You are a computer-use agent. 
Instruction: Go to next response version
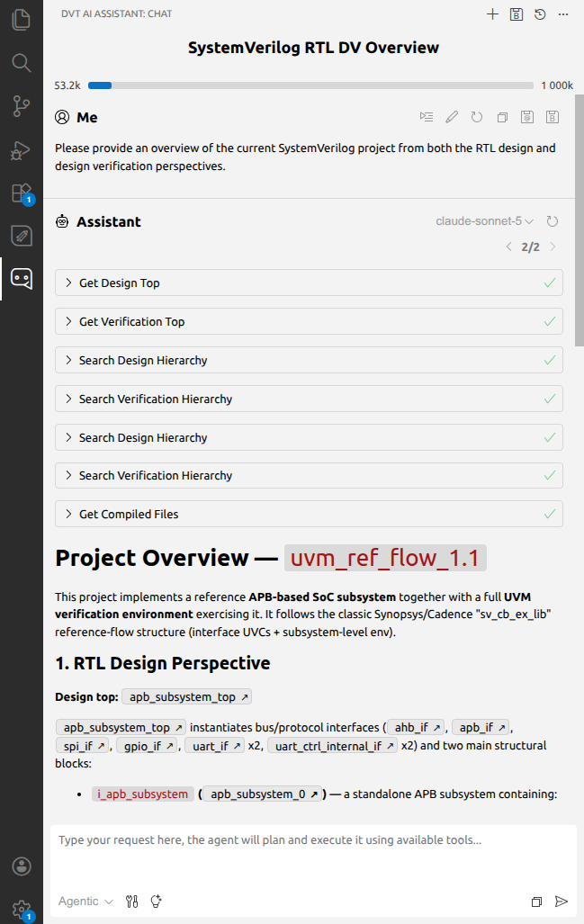coord(553,247)
